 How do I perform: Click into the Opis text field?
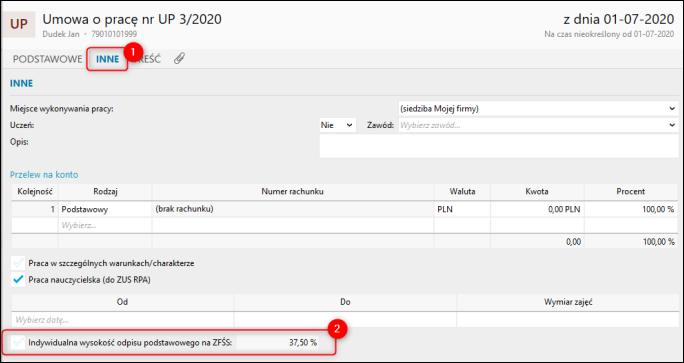[x=499, y=146]
